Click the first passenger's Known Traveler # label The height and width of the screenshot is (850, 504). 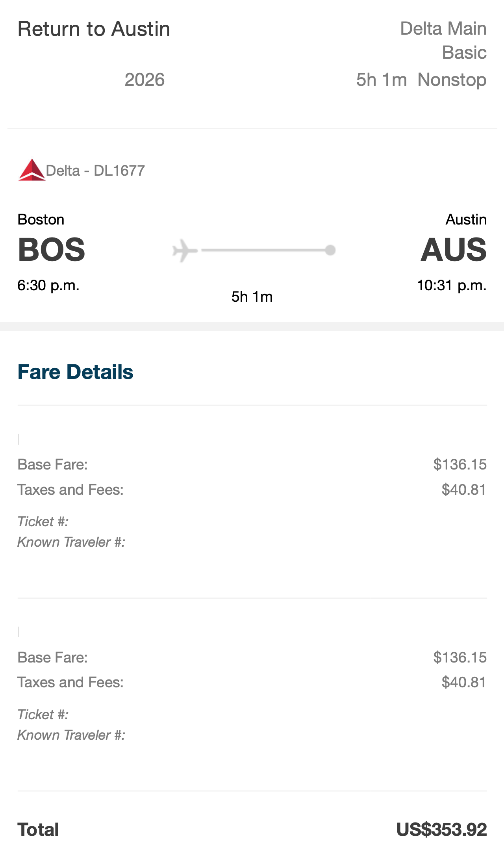tap(71, 542)
